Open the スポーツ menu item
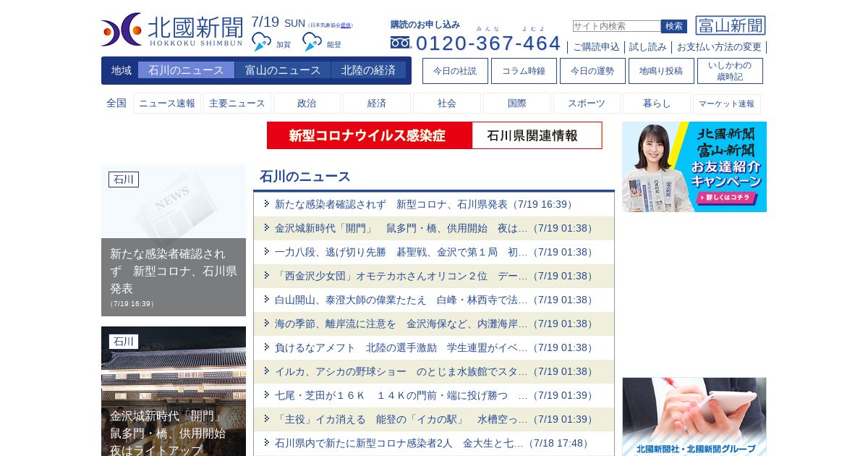Viewport: 868px width, 456px height. click(587, 104)
